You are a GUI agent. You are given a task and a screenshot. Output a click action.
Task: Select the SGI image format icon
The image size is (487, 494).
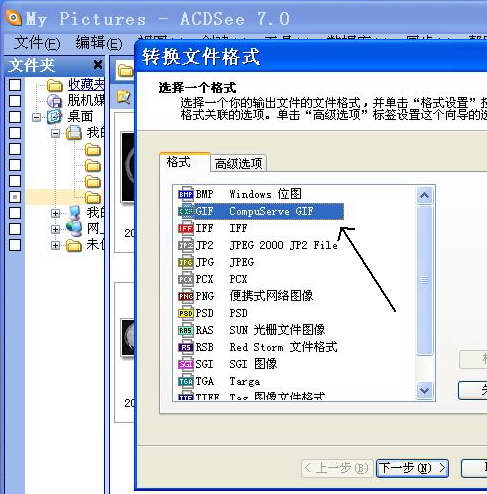186,364
